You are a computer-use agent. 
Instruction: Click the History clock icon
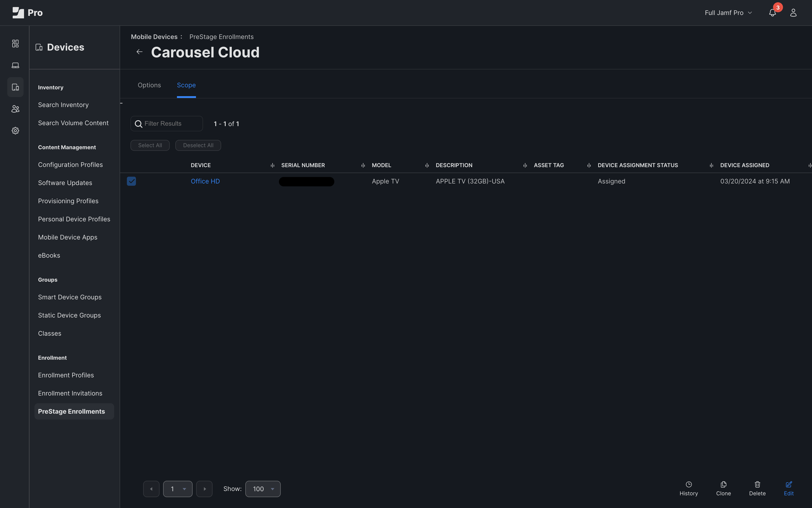click(689, 484)
